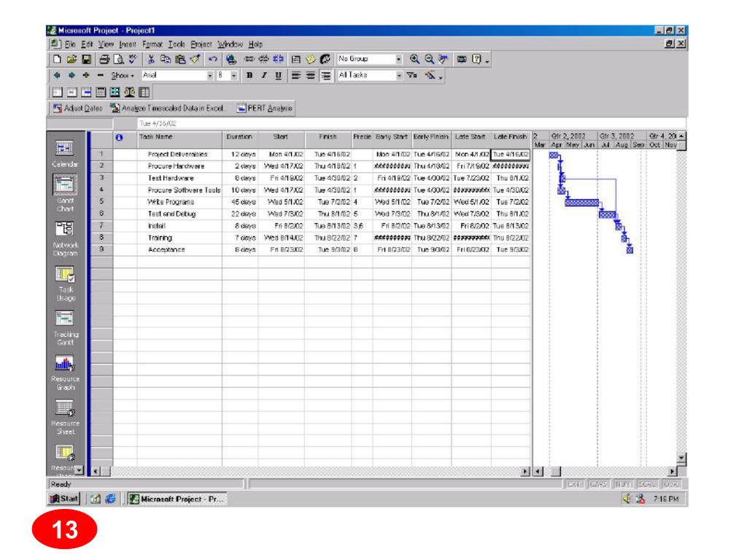Click the Insert Hyperlink globe icon
The height and width of the screenshot is (560, 747).
[x=231, y=59]
